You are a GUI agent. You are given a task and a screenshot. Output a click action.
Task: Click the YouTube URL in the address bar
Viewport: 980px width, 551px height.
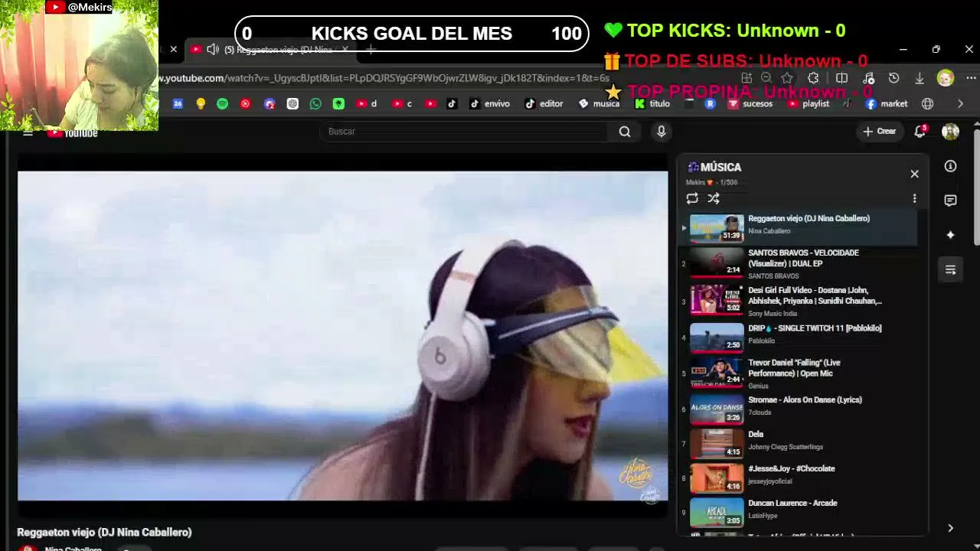384,78
